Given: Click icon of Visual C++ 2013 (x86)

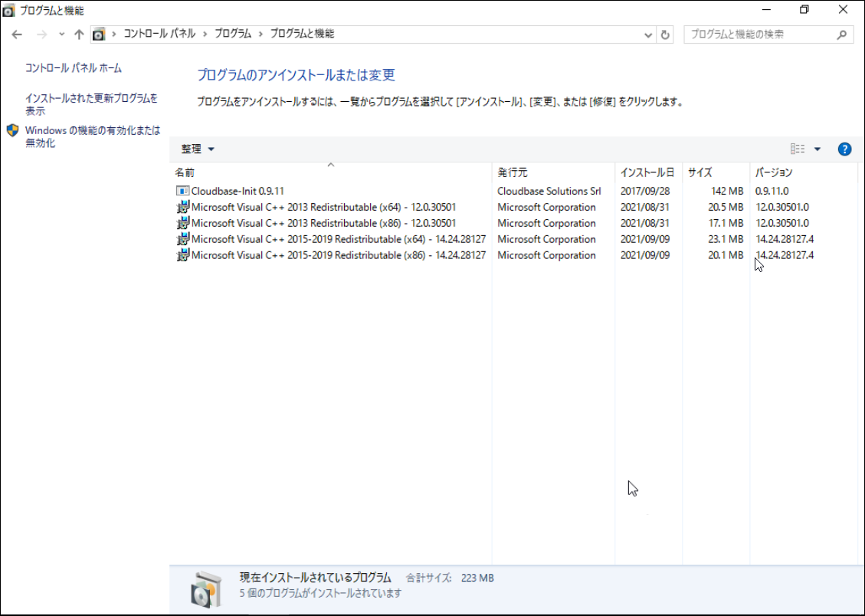Looking at the screenshot, I should pos(182,223).
